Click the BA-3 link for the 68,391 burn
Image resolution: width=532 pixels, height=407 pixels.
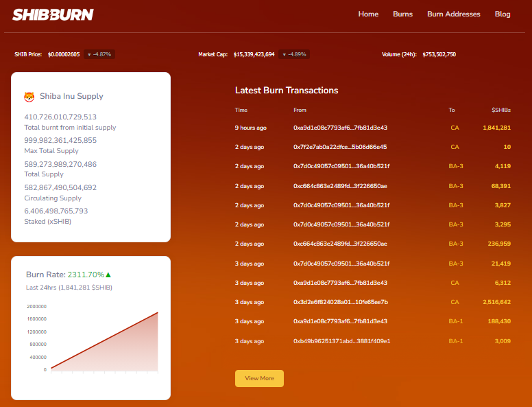pos(456,186)
